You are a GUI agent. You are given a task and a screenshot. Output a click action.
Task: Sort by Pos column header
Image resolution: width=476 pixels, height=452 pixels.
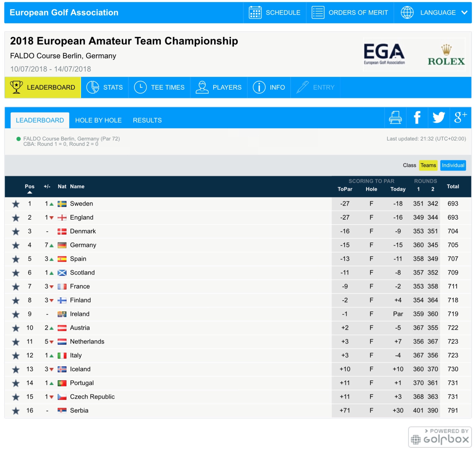point(30,187)
